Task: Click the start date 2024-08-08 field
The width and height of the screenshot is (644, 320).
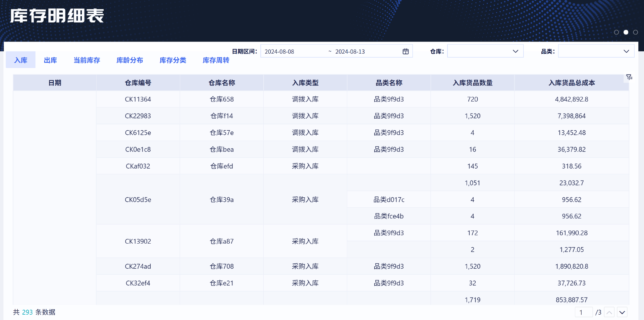Action: (x=279, y=51)
